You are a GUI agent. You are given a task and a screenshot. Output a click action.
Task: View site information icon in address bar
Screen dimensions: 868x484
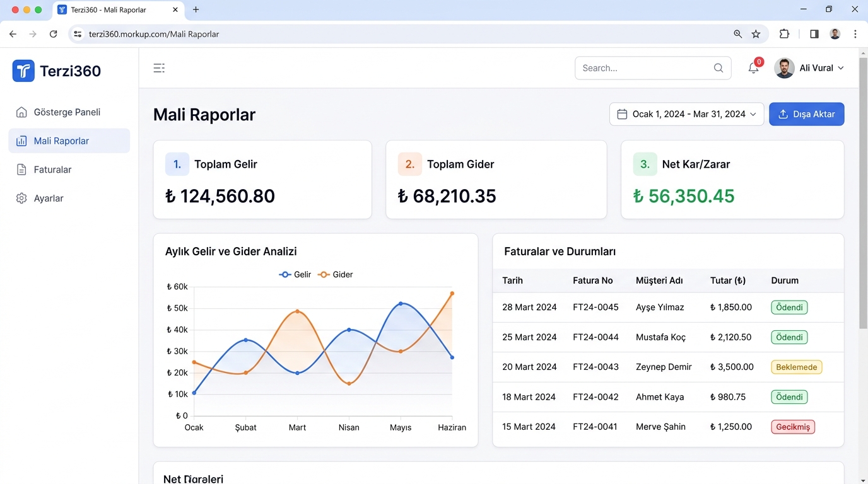pos(78,34)
